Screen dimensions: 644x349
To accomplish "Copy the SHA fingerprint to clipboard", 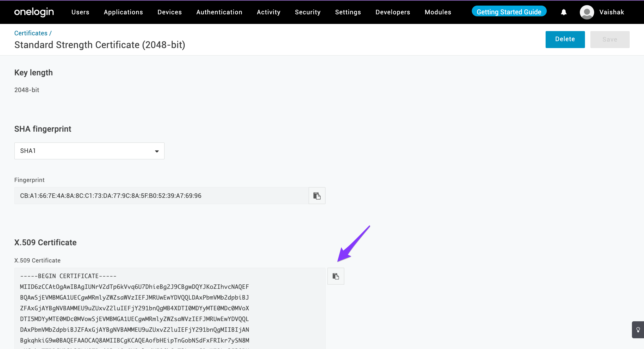I will pyautogui.click(x=317, y=196).
